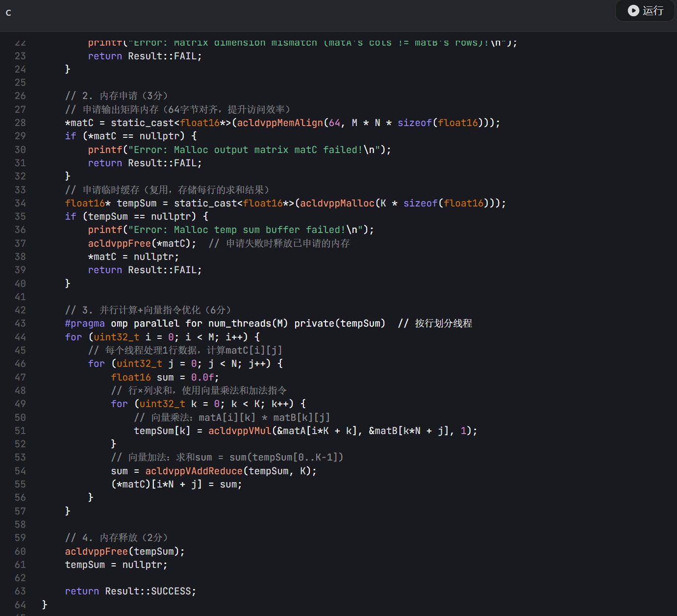Click the #pragma directive keyword
677x616 pixels.
point(85,323)
